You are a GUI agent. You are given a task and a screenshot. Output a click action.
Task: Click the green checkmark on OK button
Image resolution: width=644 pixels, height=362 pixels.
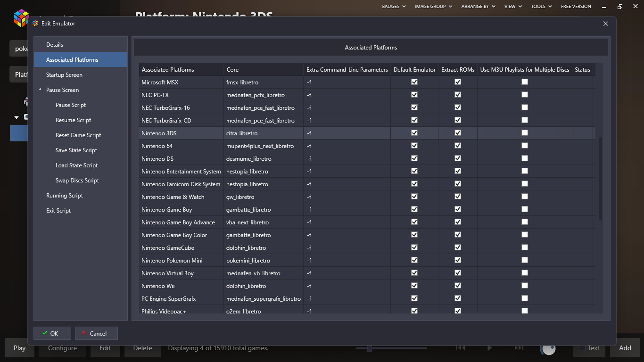click(45, 333)
